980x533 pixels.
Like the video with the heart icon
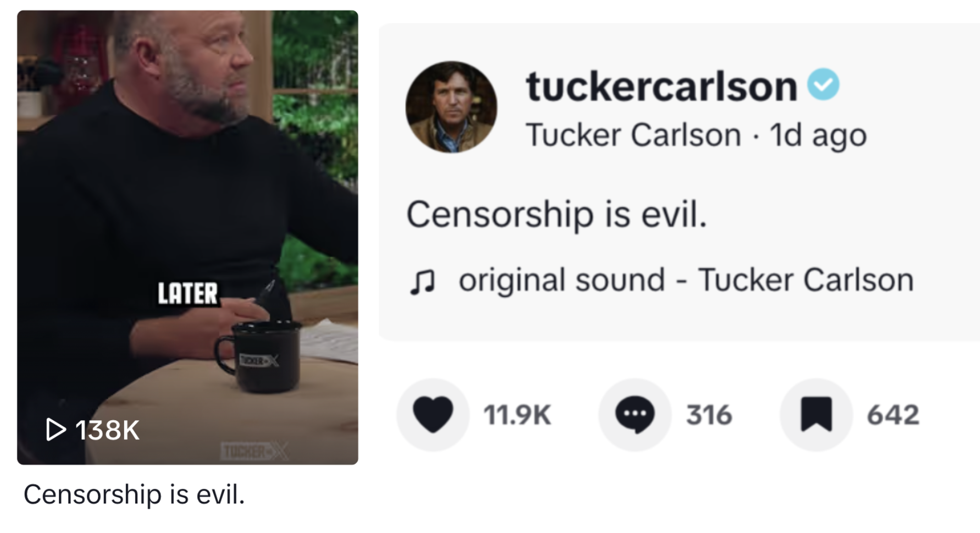coord(433,414)
